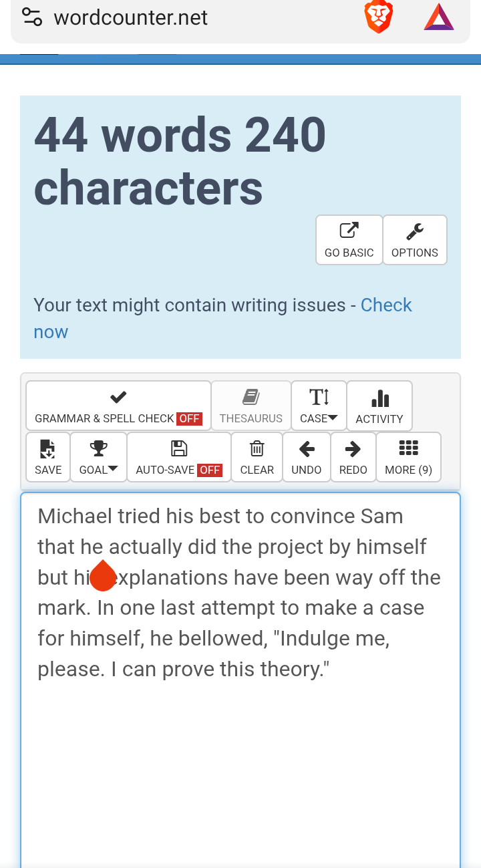Expand More (9) tools grid

click(408, 457)
